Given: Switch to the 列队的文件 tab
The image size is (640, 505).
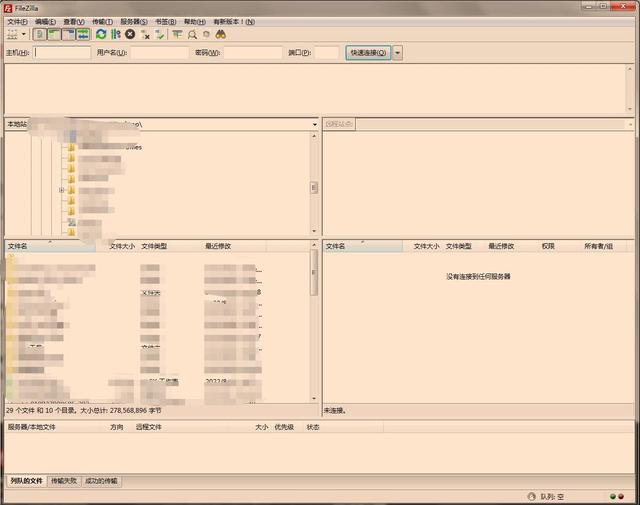Looking at the screenshot, I should [27, 481].
